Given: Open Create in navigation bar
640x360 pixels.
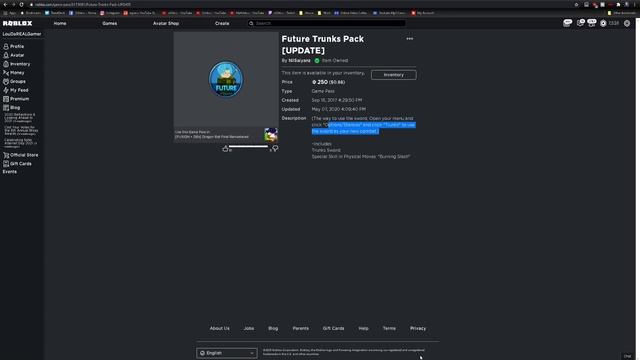Looking at the screenshot, I should pos(222,23).
